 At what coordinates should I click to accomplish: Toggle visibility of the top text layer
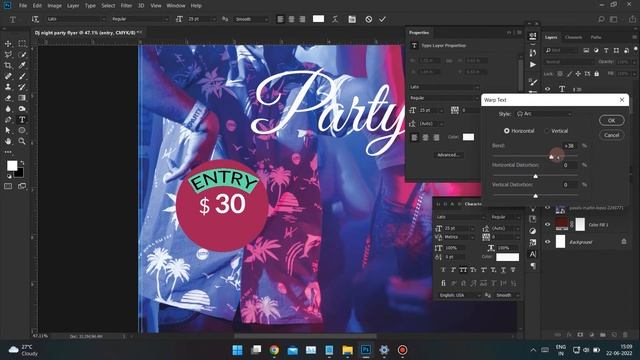548,89
